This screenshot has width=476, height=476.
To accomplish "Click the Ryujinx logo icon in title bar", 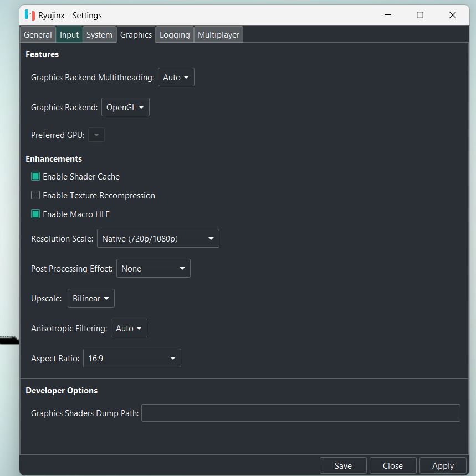I will [30, 15].
